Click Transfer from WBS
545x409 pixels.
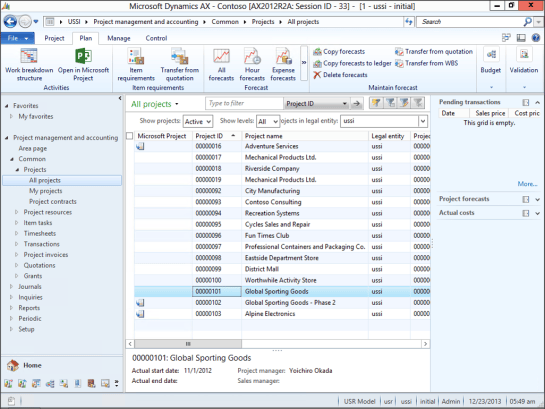(x=426, y=63)
